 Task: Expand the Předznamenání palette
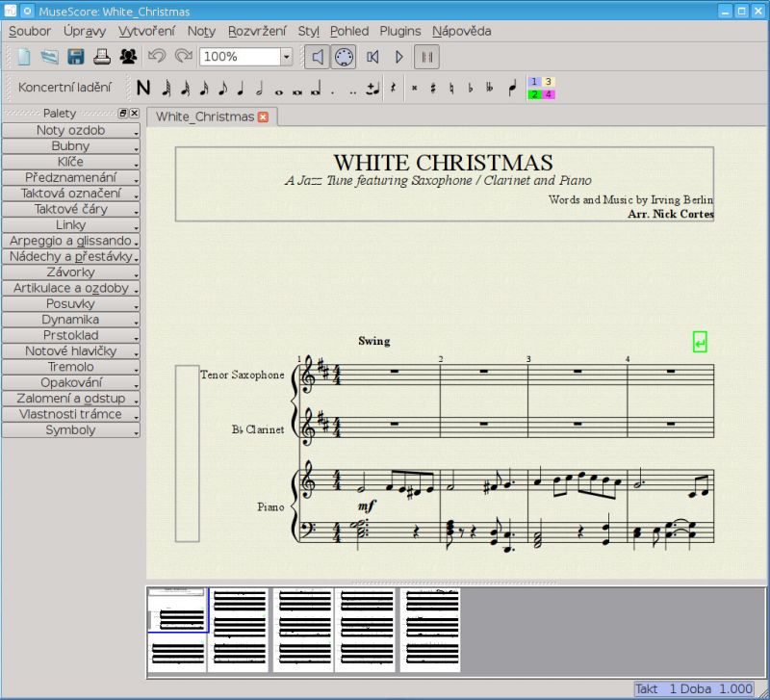70,177
